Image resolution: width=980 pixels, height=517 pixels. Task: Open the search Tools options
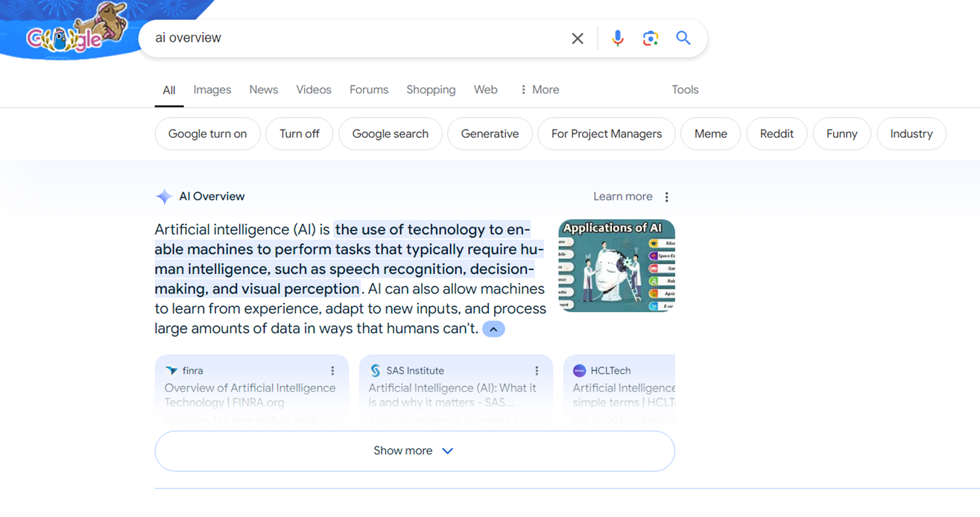click(x=685, y=89)
